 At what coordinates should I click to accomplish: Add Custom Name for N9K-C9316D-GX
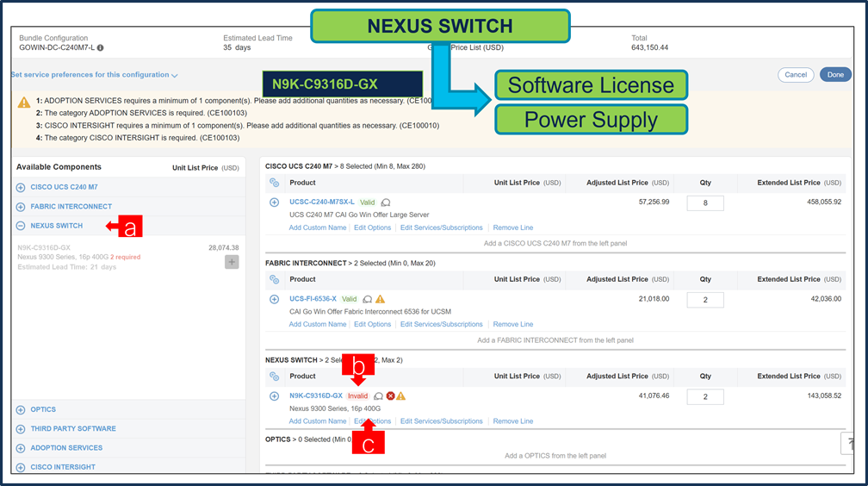[318, 421]
